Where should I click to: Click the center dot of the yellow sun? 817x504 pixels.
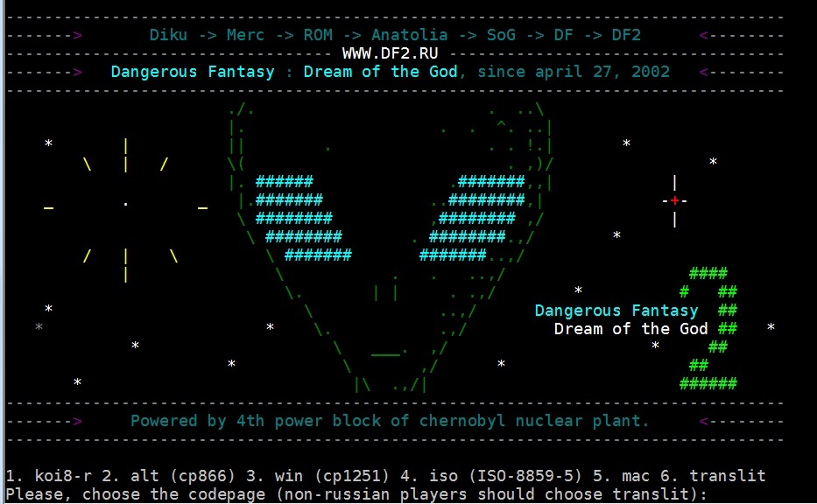pos(125,204)
